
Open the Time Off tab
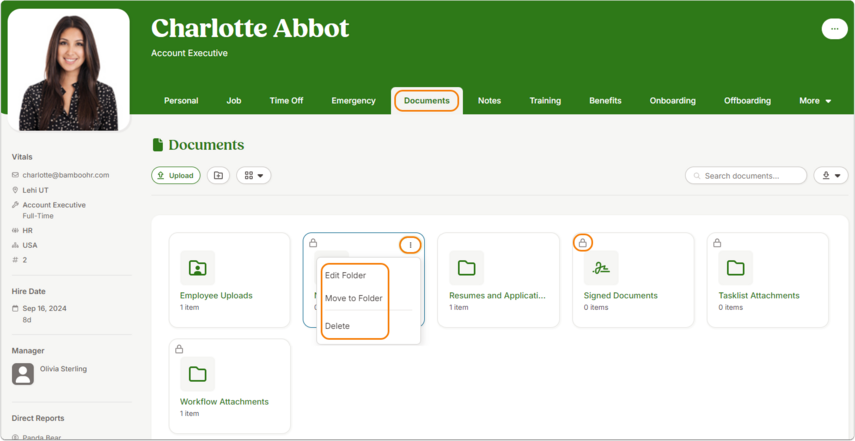pos(286,101)
